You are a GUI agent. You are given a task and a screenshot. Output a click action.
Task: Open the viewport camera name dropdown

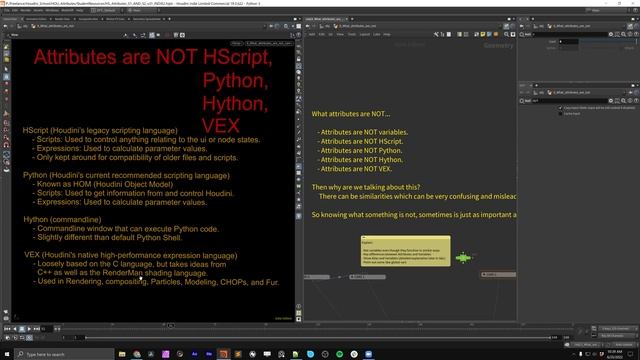coord(269,43)
